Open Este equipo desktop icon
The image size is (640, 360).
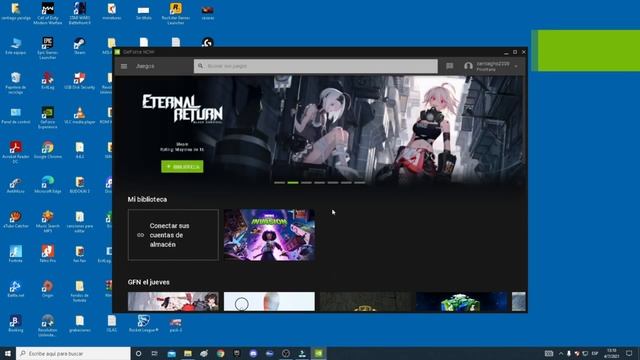pyautogui.click(x=16, y=46)
